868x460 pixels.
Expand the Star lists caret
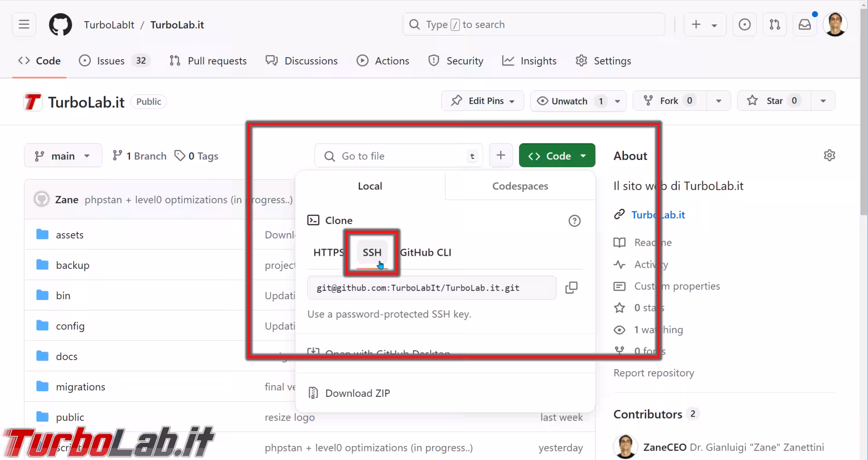823,101
